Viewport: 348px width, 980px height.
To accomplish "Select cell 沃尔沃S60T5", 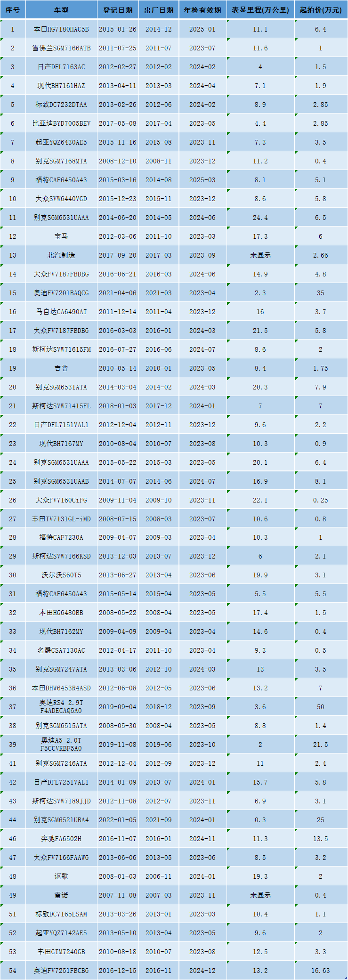I will [61, 575].
